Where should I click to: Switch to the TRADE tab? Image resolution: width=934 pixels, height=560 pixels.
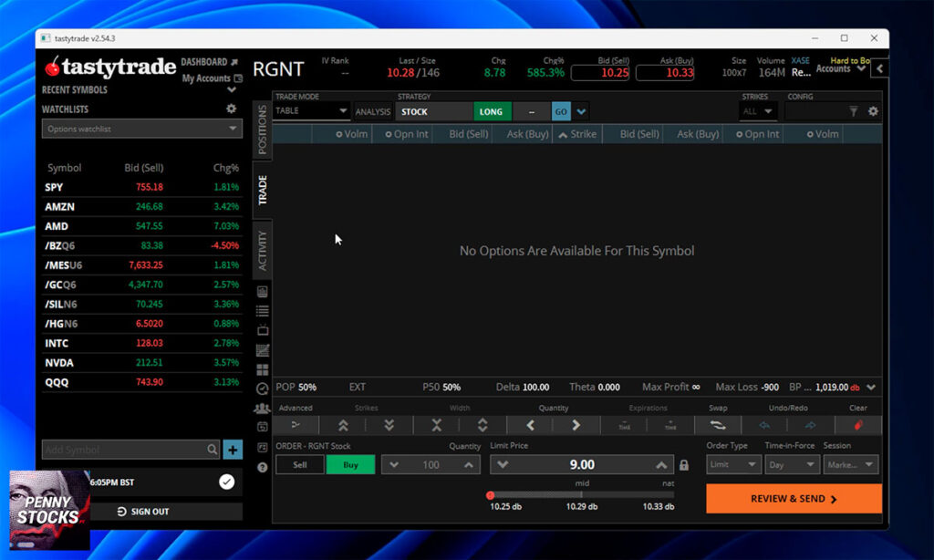point(262,190)
